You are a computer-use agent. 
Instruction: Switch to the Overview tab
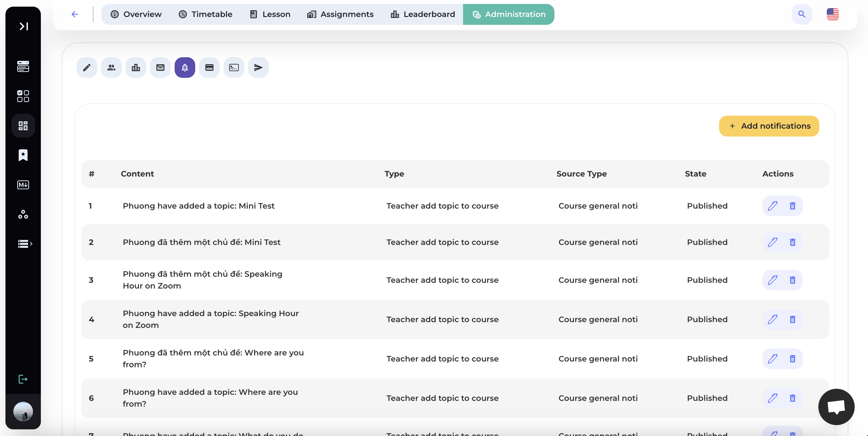click(136, 14)
